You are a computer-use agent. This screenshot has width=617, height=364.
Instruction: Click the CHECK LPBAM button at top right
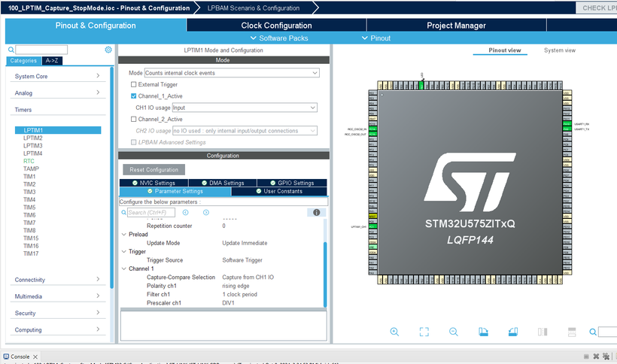point(597,8)
